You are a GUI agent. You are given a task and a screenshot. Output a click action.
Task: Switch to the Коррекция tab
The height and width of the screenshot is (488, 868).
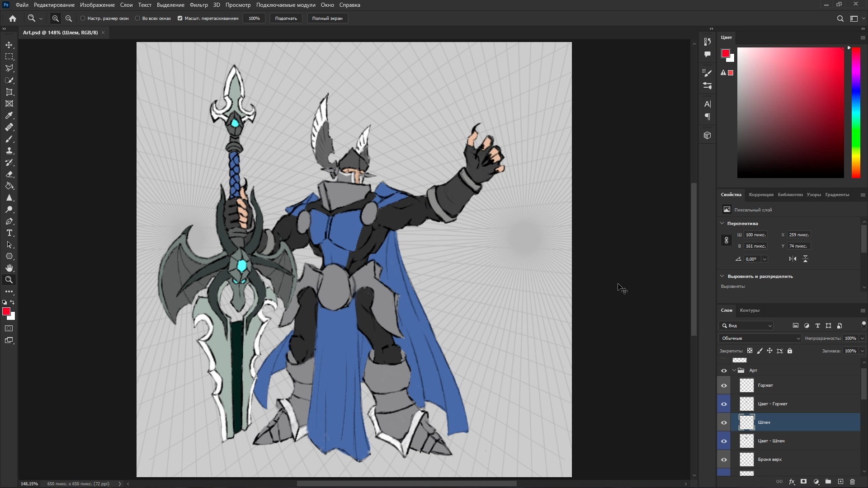coord(761,195)
